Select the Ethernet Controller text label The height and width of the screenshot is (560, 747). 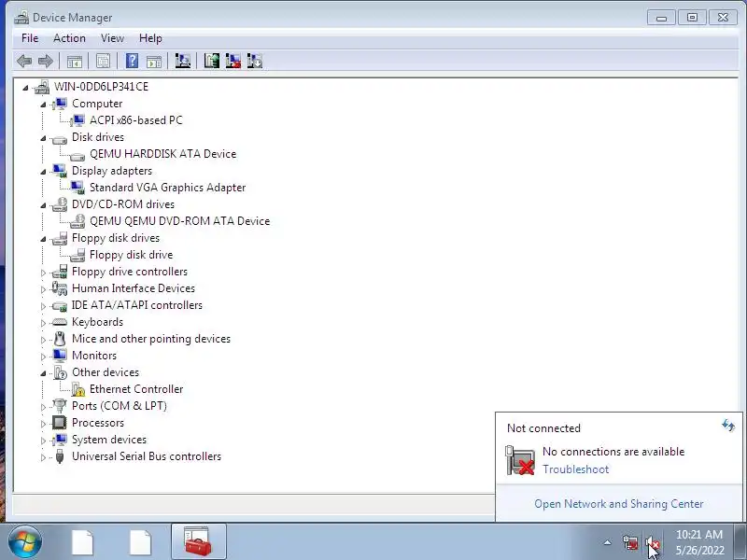pos(136,389)
